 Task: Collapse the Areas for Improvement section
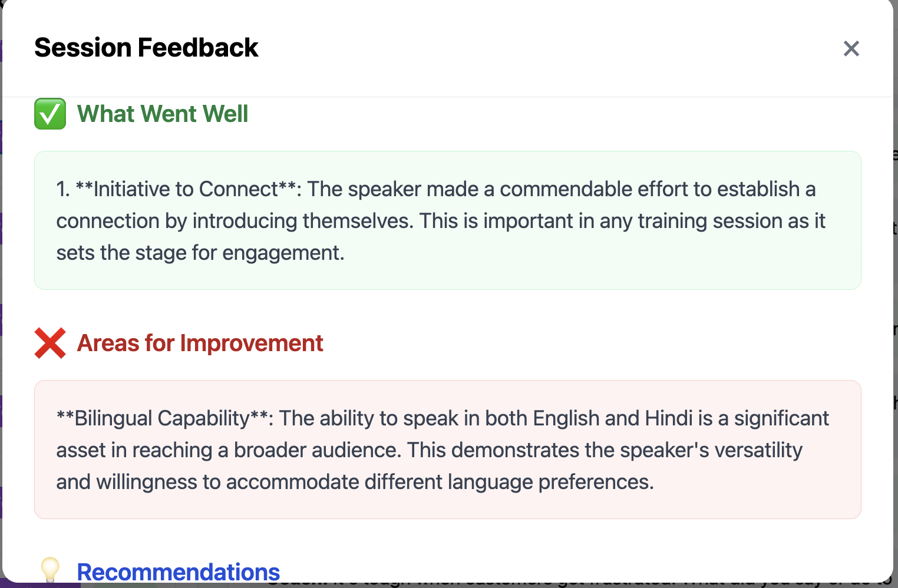[x=200, y=343]
